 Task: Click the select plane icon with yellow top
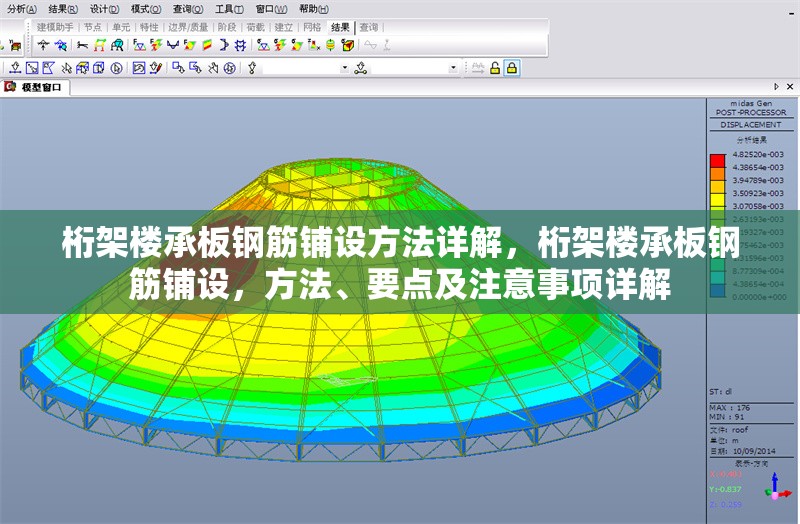pos(82,68)
